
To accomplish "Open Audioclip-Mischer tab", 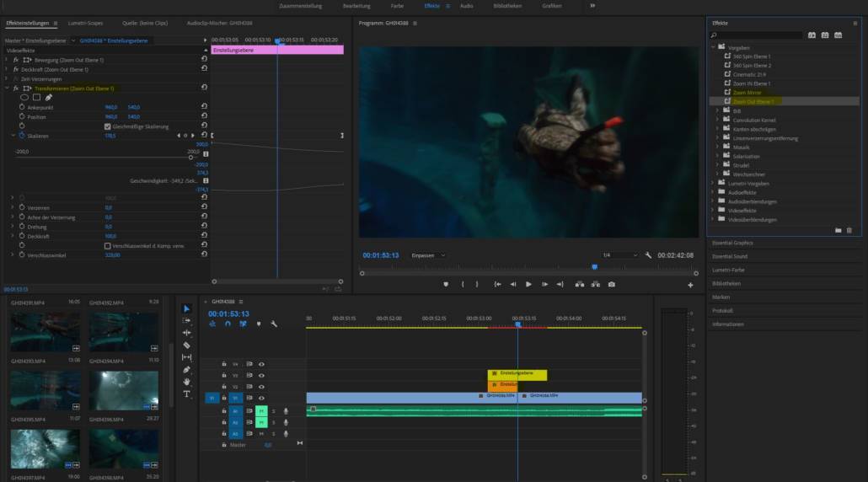I will (219, 24).
